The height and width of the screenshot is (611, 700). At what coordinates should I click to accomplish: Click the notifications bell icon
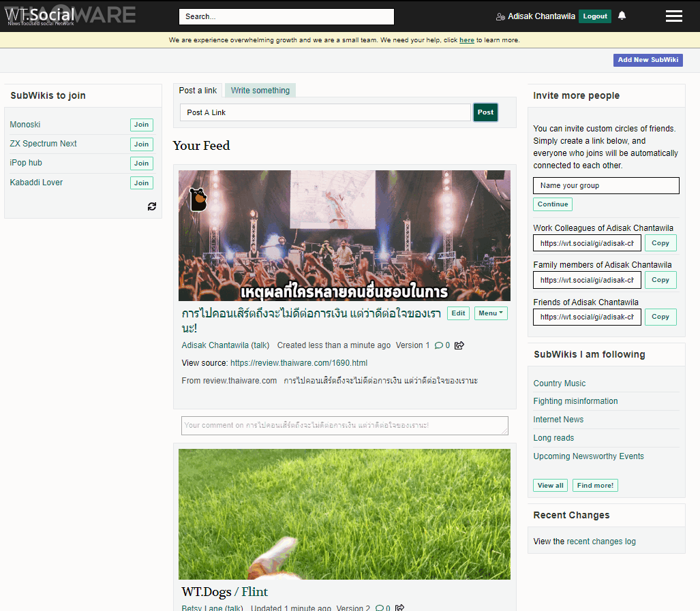(622, 16)
